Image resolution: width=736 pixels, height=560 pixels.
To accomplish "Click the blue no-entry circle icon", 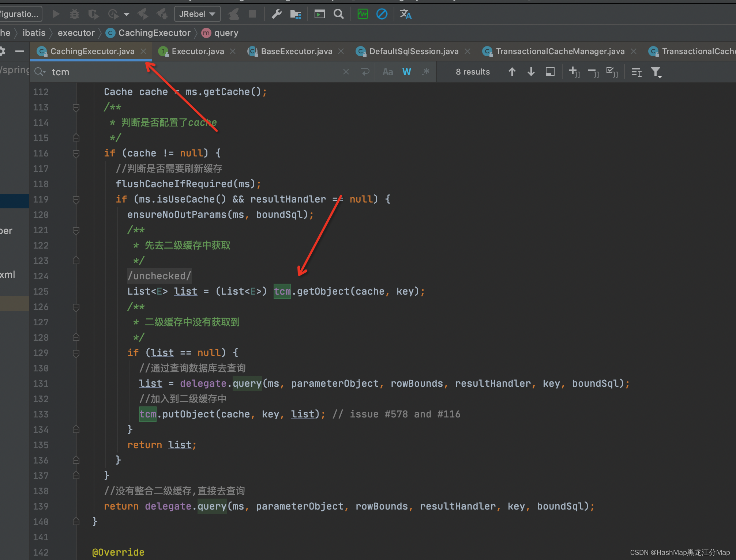I will coord(382,14).
